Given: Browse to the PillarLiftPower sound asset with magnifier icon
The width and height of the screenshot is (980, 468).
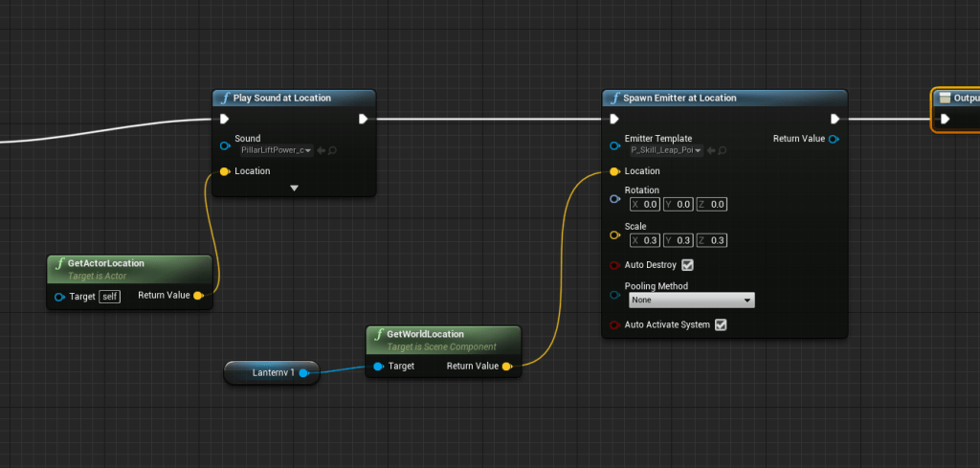Looking at the screenshot, I should (x=332, y=150).
